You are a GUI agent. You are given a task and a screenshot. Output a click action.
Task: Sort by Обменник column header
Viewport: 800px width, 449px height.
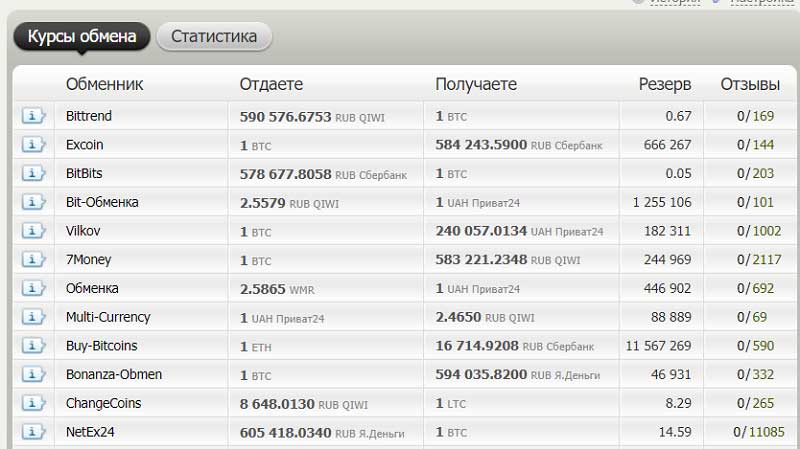click(105, 84)
